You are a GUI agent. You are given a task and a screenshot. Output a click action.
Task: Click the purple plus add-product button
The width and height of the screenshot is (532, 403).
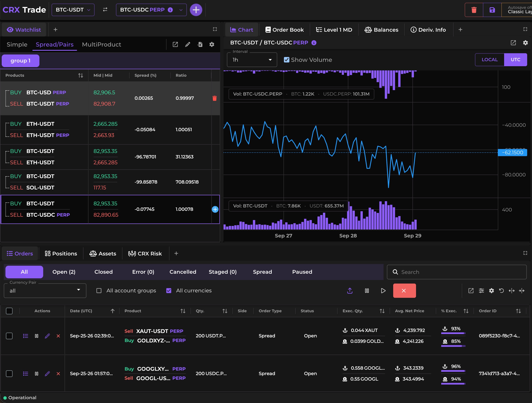pyautogui.click(x=196, y=10)
